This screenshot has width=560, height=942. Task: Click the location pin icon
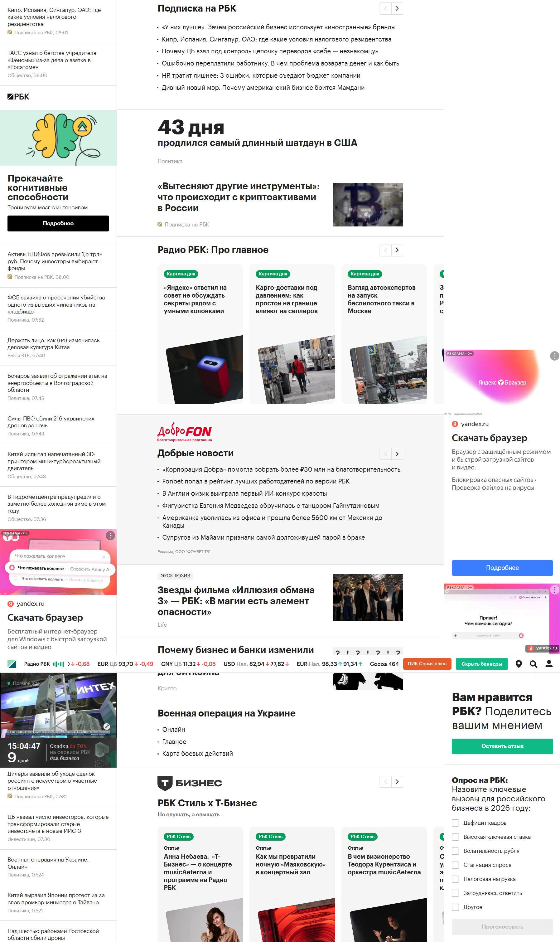[519, 664]
